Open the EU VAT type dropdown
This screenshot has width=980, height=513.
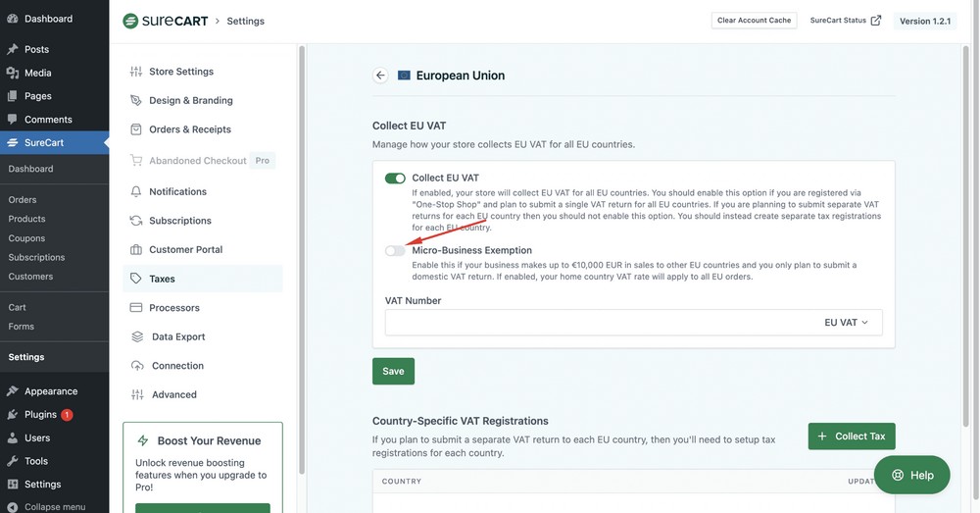pos(847,322)
